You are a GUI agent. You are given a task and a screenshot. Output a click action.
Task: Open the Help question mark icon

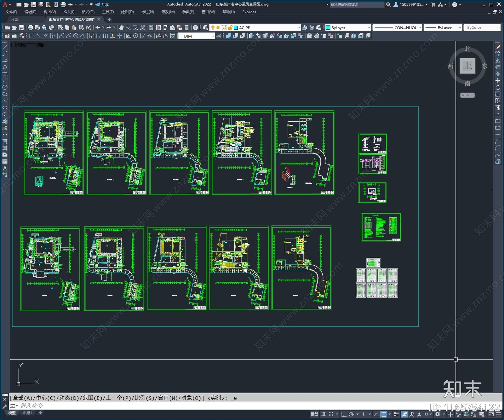(x=195, y=28)
